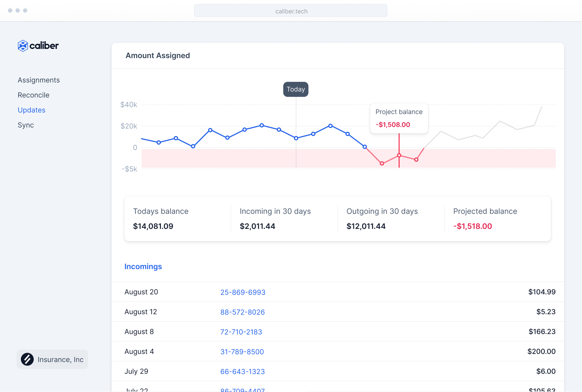Open the Sync page
Screen dimensions: 582x392
click(26, 125)
